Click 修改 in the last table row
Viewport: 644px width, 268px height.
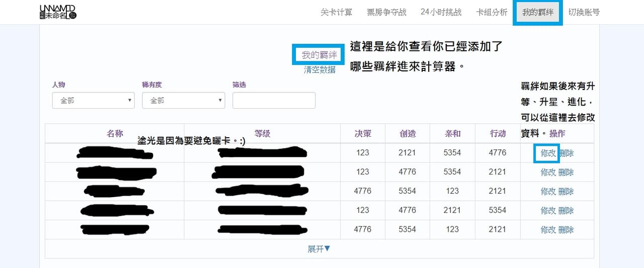point(548,229)
